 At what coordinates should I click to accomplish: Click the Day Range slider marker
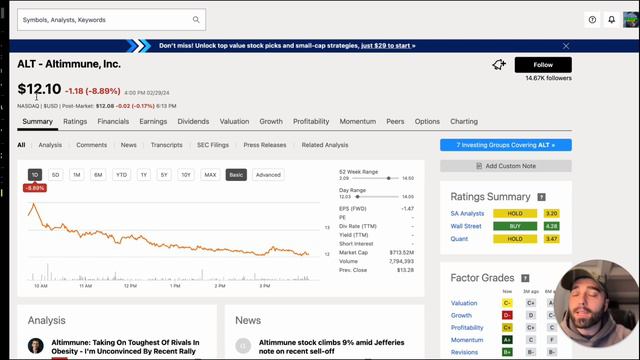pyautogui.click(x=357, y=197)
